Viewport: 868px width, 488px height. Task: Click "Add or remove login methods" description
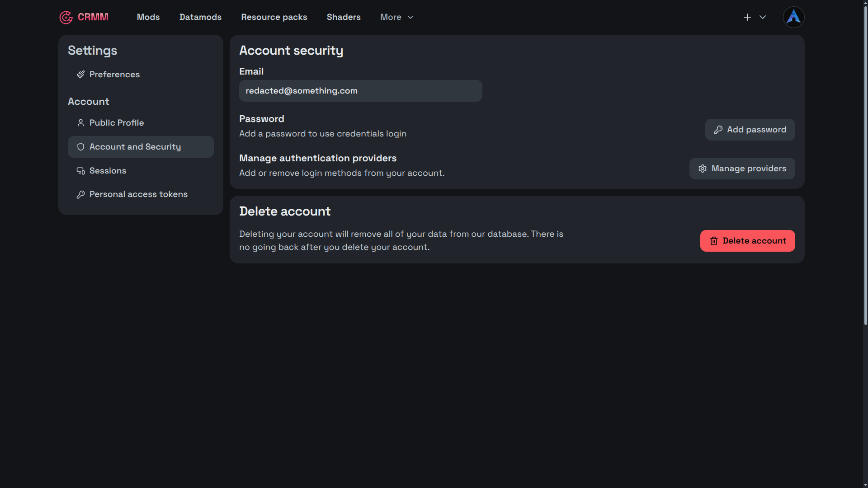342,173
